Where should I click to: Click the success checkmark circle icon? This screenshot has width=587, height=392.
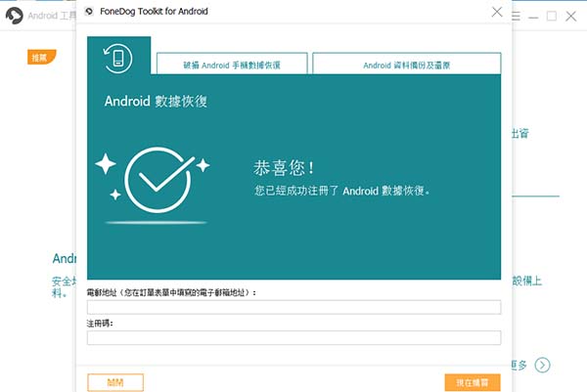[158, 180]
